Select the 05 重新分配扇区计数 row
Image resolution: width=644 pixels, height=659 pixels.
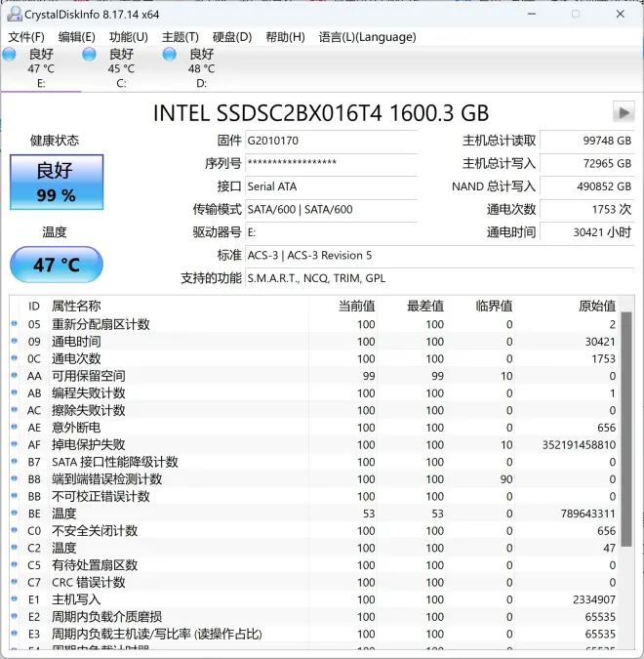(x=314, y=324)
